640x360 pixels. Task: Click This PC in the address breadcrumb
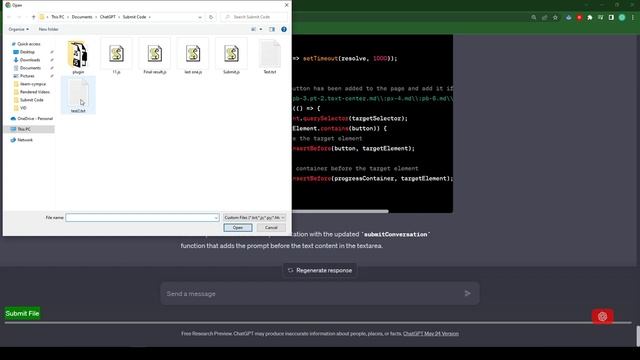coord(58,17)
